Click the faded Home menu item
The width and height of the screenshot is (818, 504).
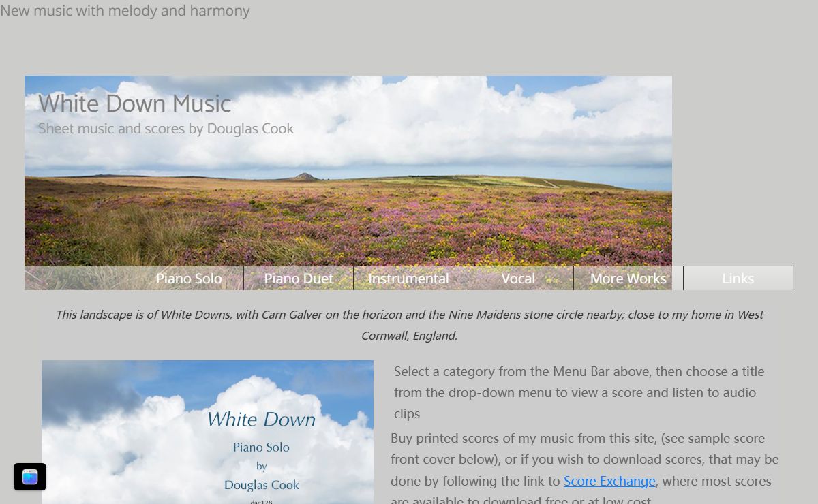pyautogui.click(x=79, y=279)
